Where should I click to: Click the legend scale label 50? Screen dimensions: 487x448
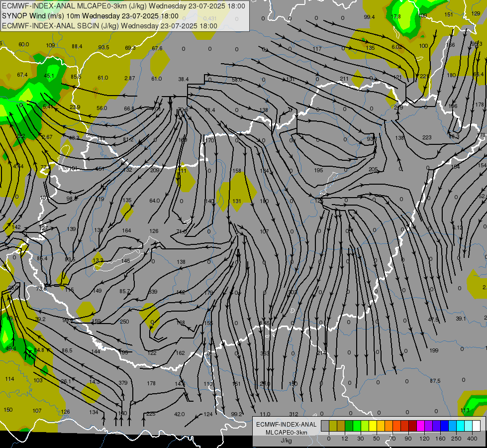click(377, 439)
